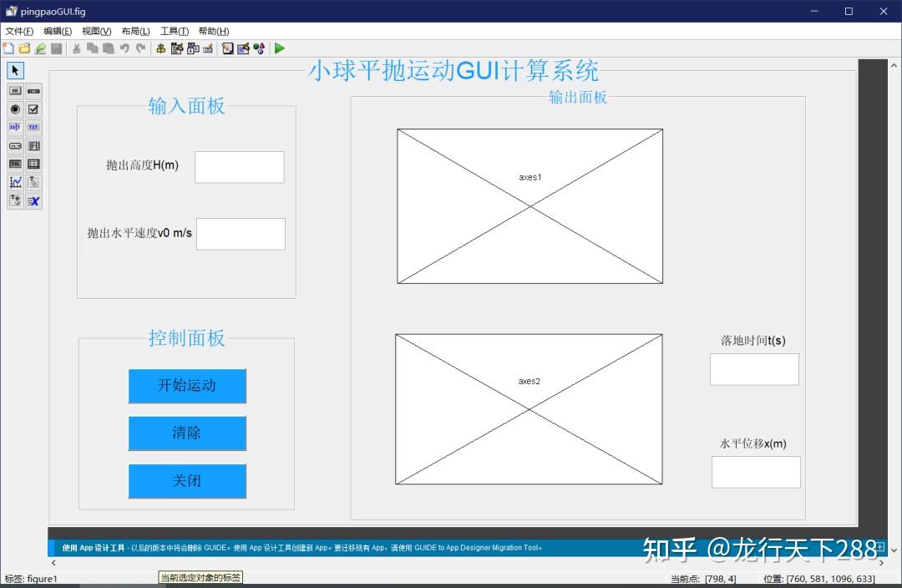Viewport: 902px width, 588px height.
Task: Select the Push Button tool in the palette
Action: click(15, 90)
